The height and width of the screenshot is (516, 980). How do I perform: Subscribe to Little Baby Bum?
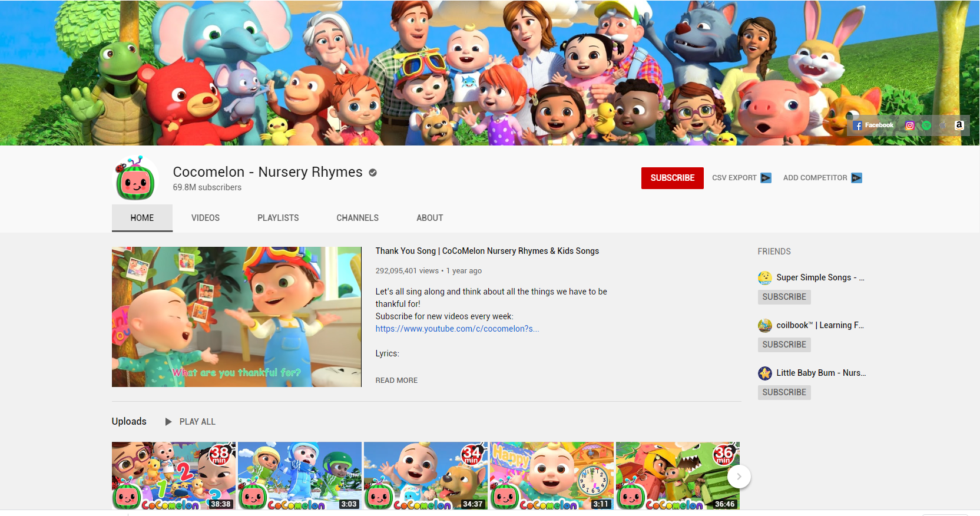point(784,392)
